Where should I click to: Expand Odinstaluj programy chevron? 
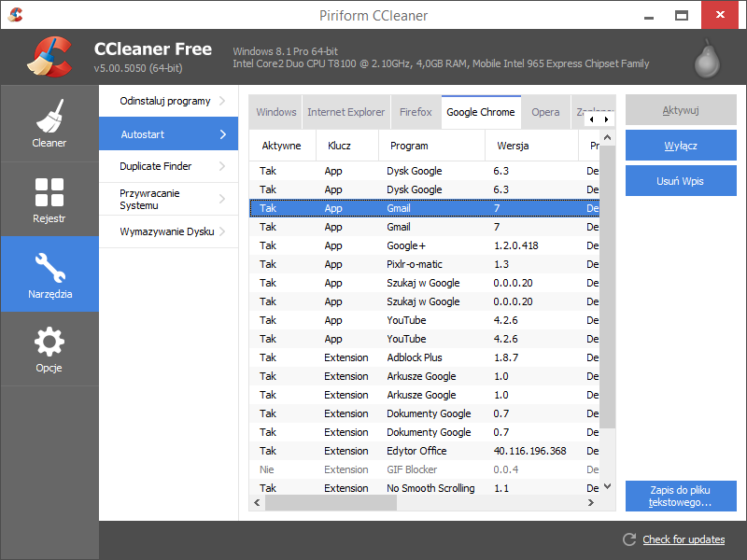coord(222,101)
